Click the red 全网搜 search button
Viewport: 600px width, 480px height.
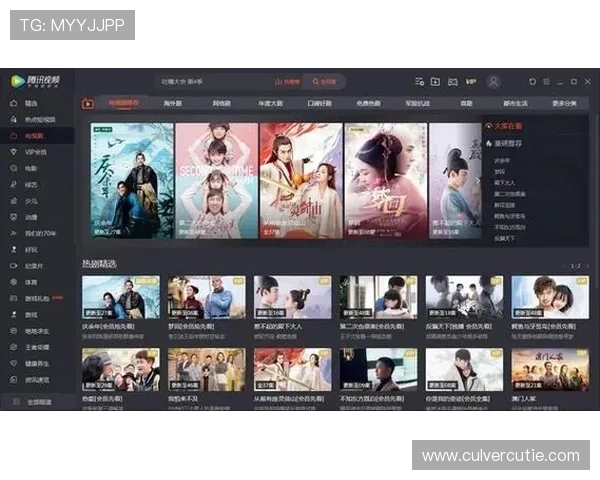[x=324, y=82]
